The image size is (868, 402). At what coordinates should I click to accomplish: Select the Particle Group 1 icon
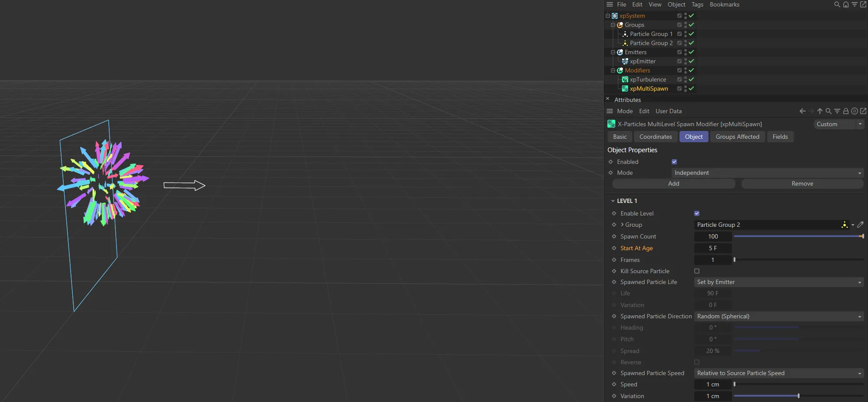coord(625,34)
